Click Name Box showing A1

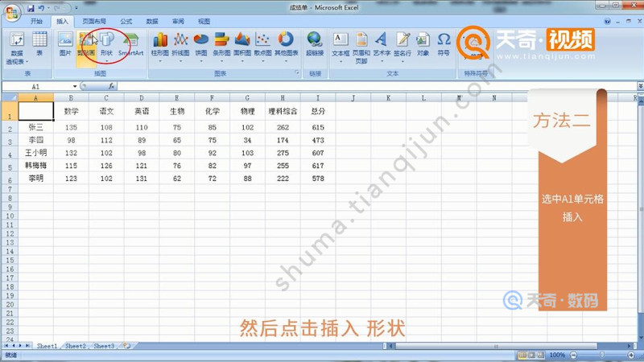pos(35,86)
